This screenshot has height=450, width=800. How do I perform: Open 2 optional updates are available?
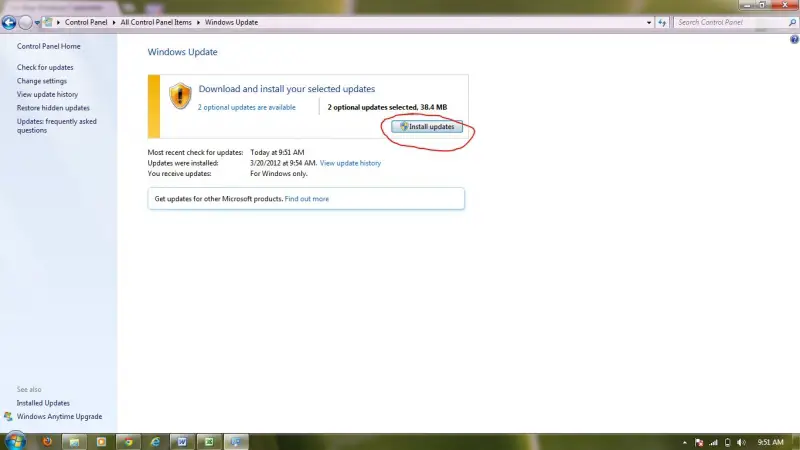coord(246,107)
